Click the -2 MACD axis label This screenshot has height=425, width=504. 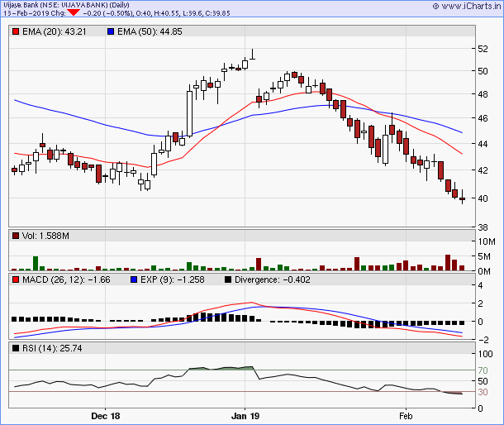[483, 340]
